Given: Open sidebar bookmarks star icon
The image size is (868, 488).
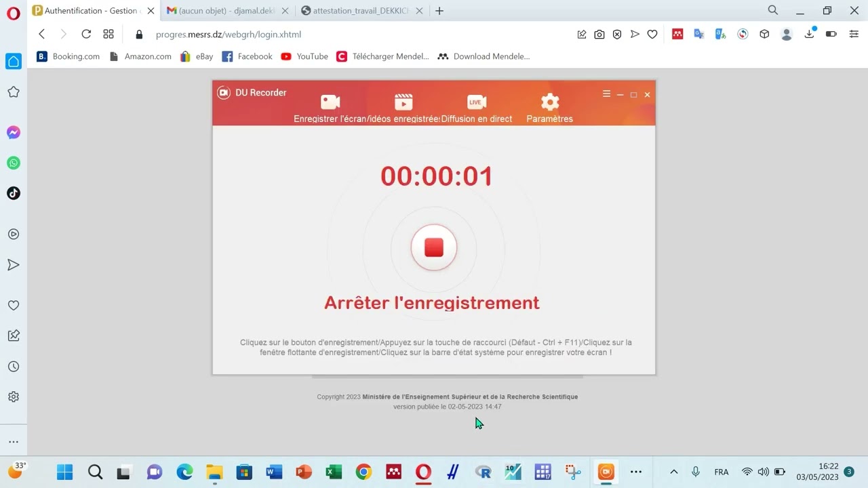Looking at the screenshot, I should pyautogui.click(x=14, y=92).
